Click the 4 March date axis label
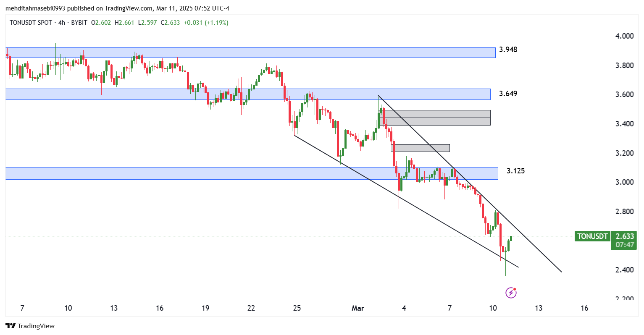 coord(404,308)
